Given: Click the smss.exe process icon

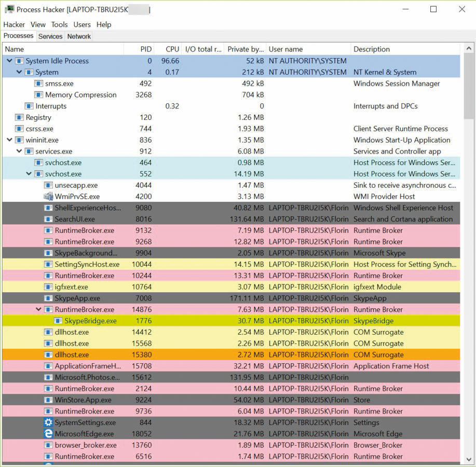Looking at the screenshot, I should pyautogui.click(x=38, y=84).
